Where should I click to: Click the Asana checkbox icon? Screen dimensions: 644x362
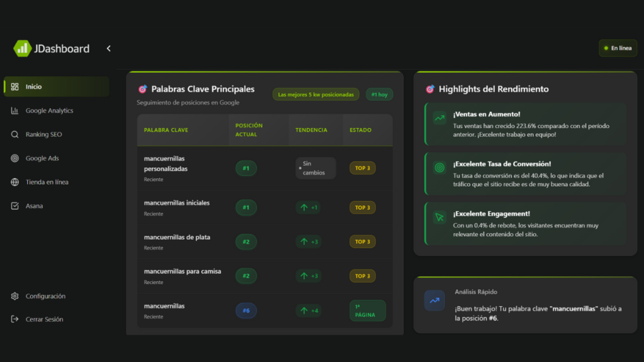tap(14, 206)
